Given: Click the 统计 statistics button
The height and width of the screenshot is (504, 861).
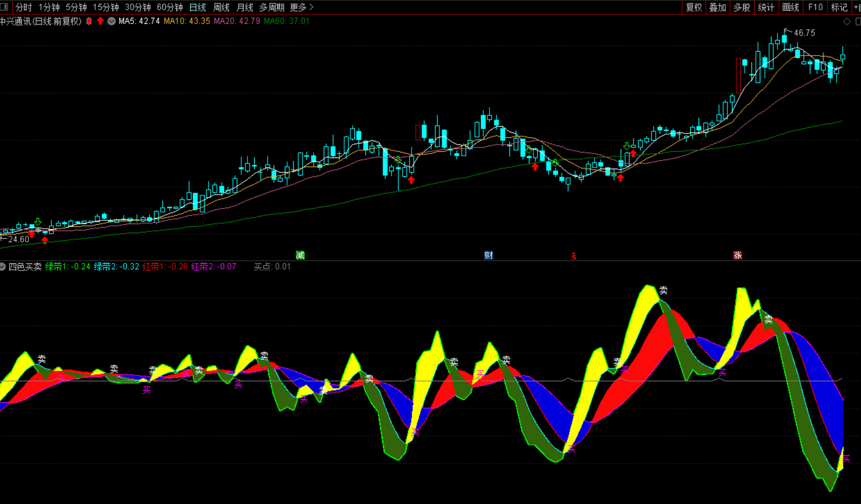Looking at the screenshot, I should coord(766,7).
